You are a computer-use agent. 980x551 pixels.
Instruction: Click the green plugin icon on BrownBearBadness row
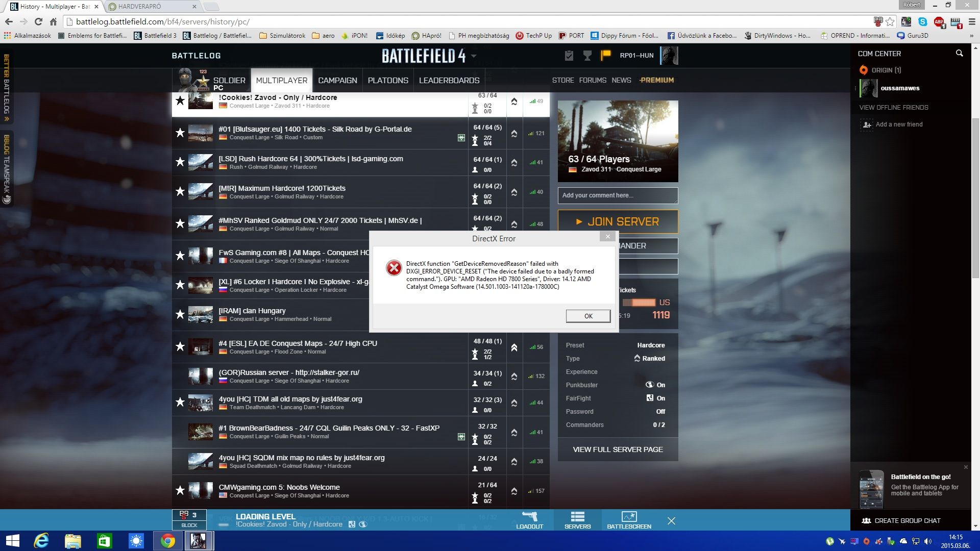click(461, 437)
